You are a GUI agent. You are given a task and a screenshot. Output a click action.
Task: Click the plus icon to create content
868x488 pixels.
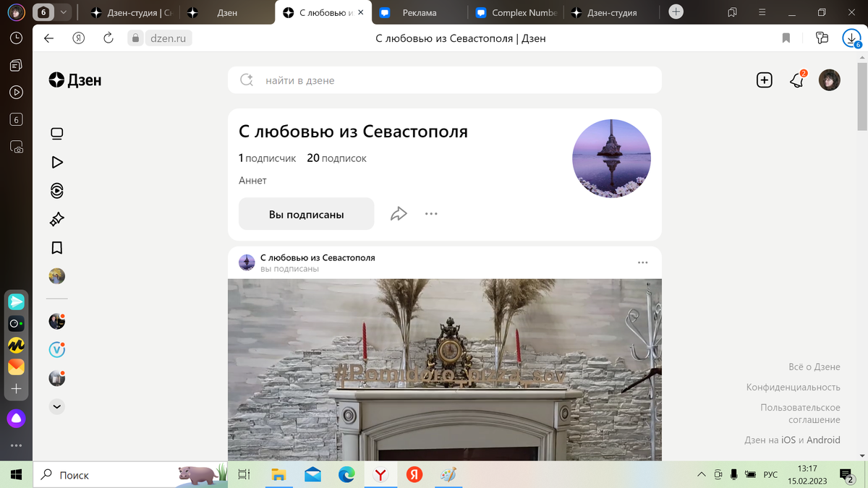point(764,80)
